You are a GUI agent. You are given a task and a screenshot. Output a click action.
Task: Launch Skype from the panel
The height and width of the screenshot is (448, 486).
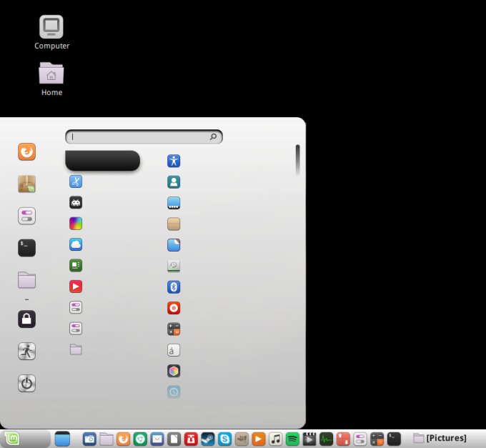[x=224, y=439]
